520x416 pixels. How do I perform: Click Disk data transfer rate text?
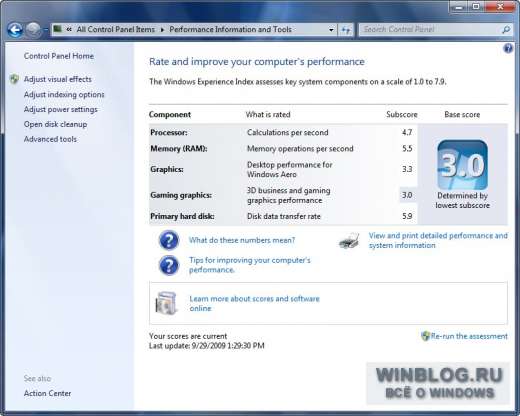pyautogui.click(x=284, y=216)
